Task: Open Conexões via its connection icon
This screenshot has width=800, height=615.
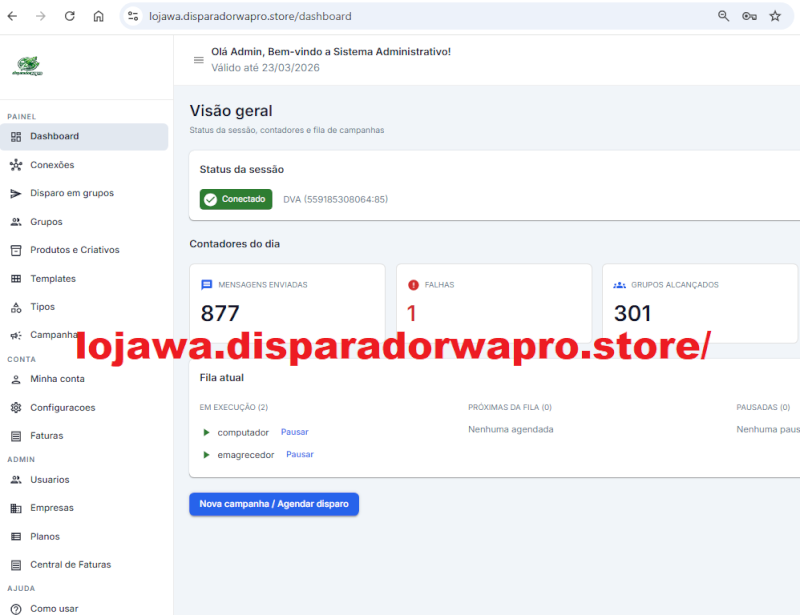Action: (x=17, y=164)
